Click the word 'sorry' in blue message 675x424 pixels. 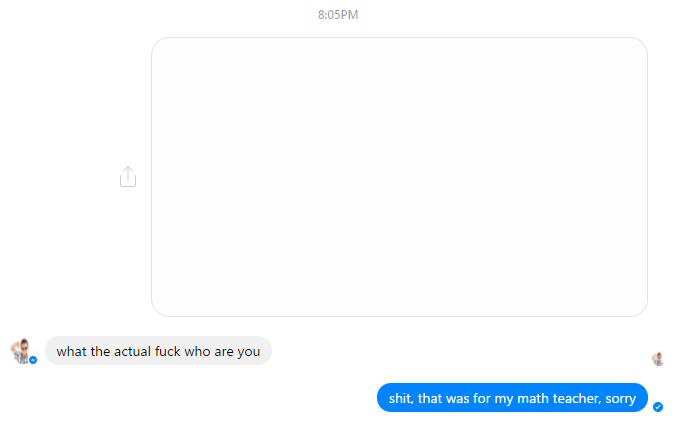[620, 399]
